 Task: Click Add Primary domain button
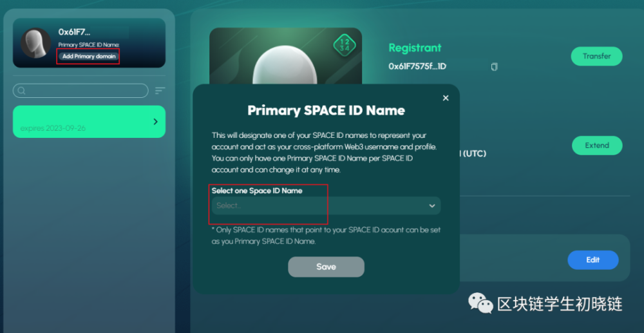[x=89, y=56]
